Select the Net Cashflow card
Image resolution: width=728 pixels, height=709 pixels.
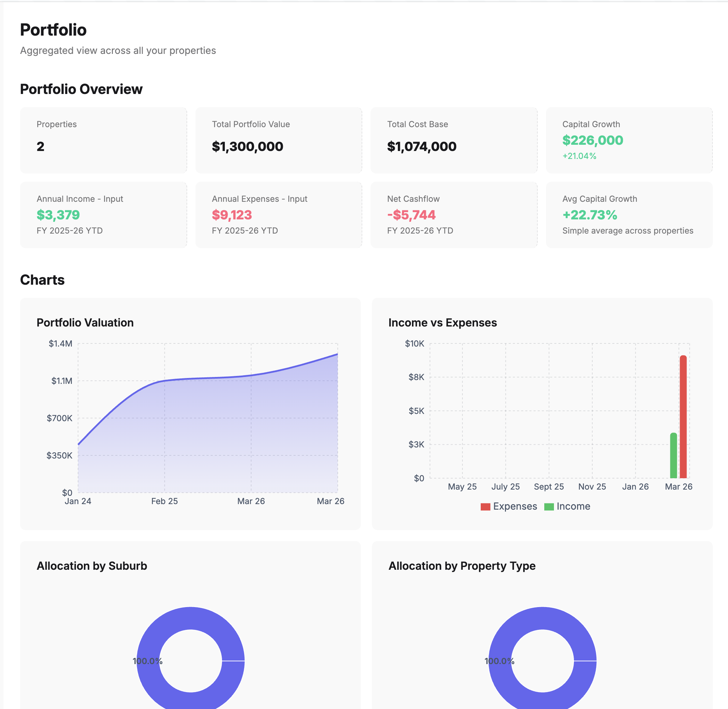[x=454, y=215]
